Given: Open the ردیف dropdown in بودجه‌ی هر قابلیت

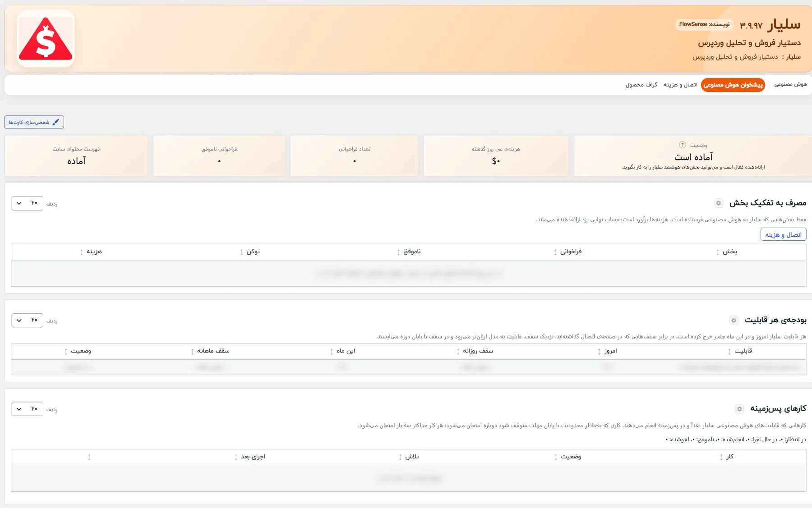Looking at the screenshot, I should pos(28,320).
